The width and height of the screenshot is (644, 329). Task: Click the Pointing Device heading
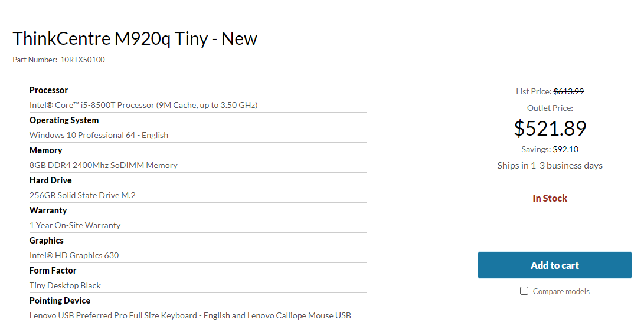pos(60,301)
